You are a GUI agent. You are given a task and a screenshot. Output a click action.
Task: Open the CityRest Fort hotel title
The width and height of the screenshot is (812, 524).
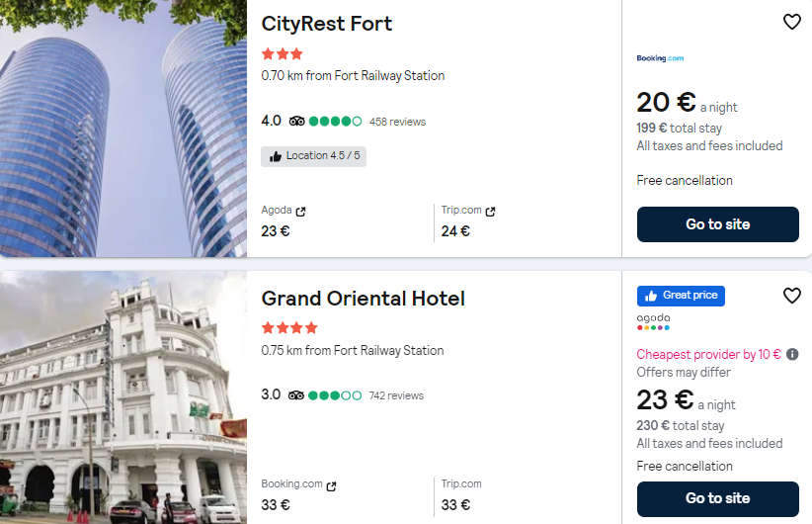pyautogui.click(x=326, y=24)
